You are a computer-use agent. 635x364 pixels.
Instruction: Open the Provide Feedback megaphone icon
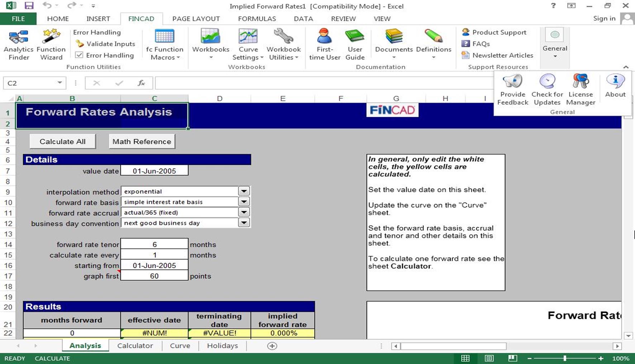click(x=513, y=89)
